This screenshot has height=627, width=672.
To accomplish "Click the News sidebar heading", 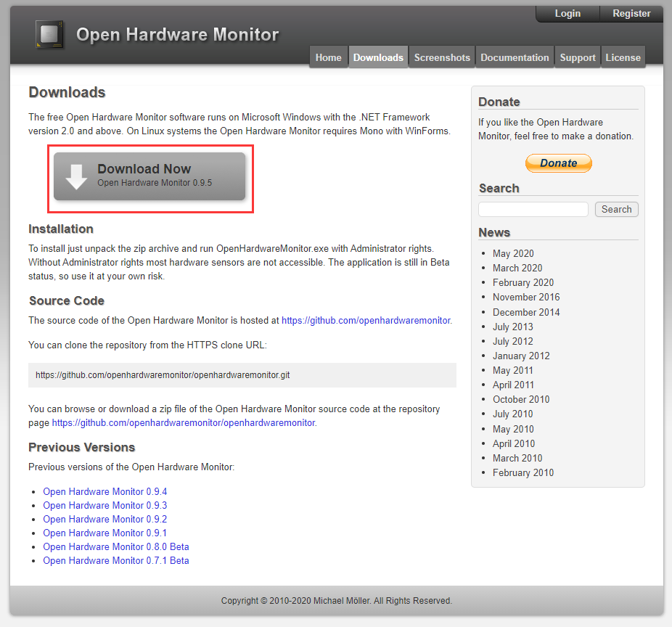I will point(494,232).
